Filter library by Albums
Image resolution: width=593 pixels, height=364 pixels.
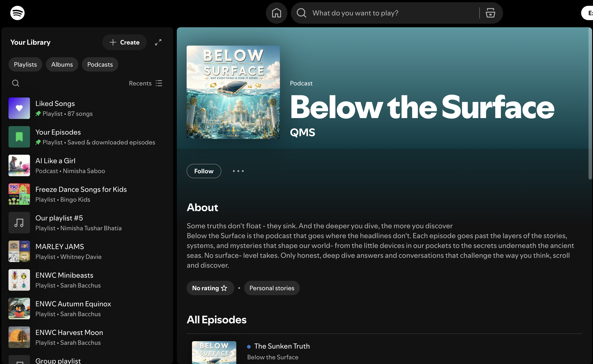tap(62, 65)
